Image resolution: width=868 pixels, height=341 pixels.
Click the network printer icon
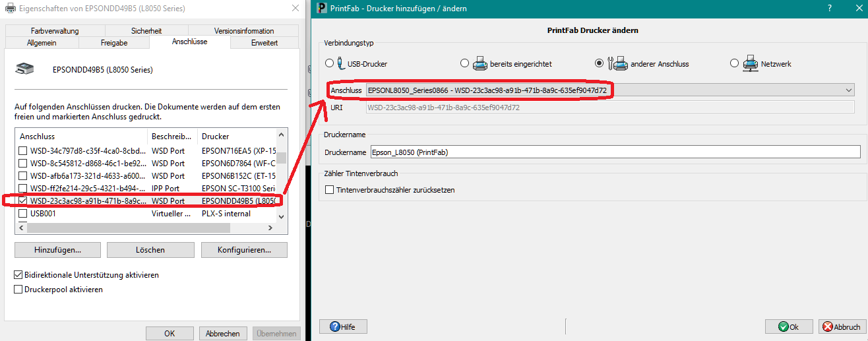[751, 63]
